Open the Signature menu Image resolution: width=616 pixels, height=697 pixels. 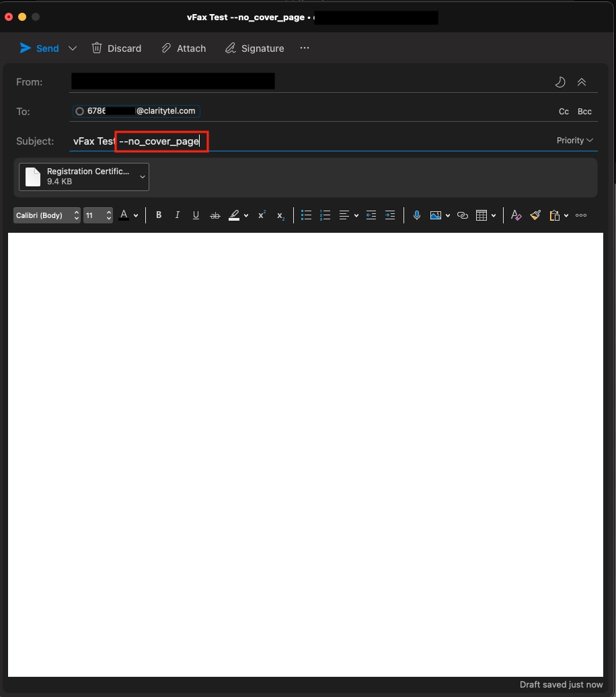(255, 48)
